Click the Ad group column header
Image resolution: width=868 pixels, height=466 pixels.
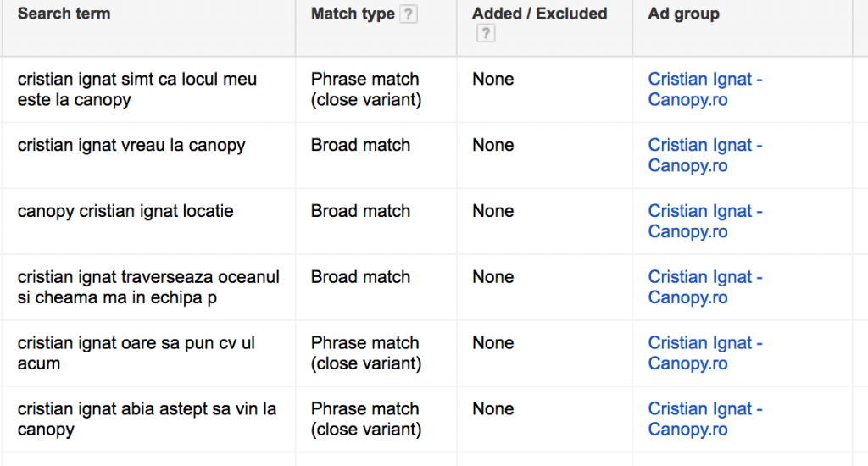pos(683,14)
